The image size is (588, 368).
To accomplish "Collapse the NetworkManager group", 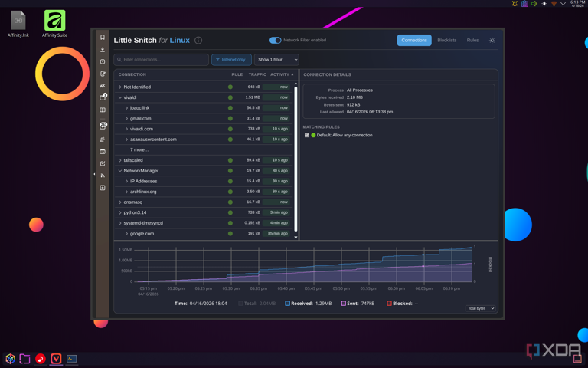I will (x=120, y=171).
